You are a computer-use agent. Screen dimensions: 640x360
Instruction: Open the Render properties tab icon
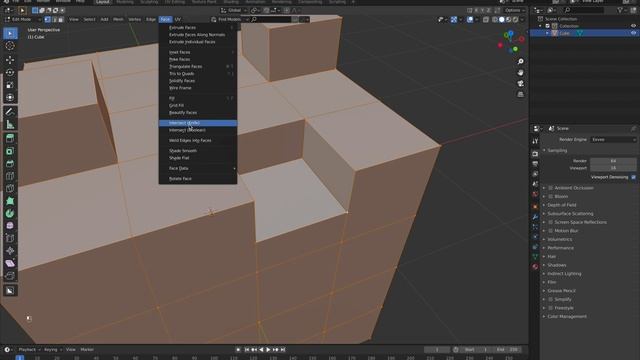point(535,153)
